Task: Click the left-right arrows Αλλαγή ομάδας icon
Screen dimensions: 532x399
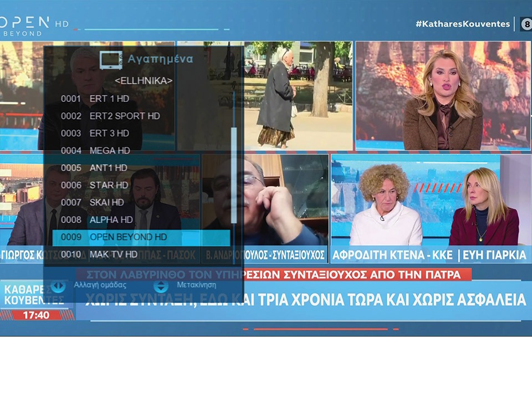Action: pos(58,286)
